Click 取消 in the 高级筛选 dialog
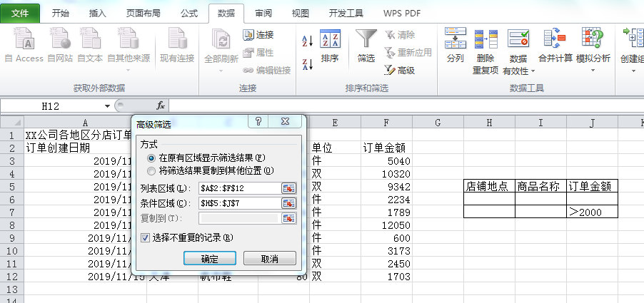This screenshot has width=644, height=303. 270,259
